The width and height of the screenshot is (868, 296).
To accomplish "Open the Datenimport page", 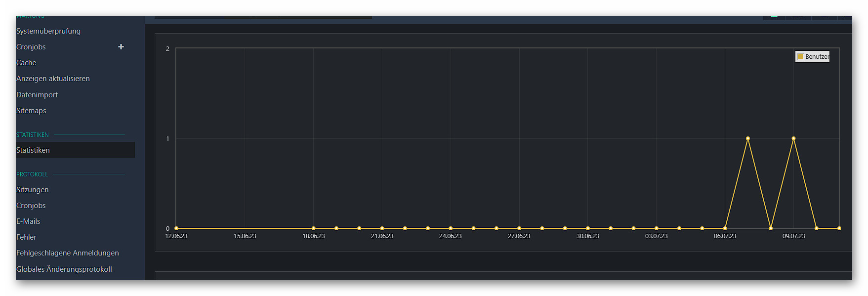I will pyautogui.click(x=37, y=95).
